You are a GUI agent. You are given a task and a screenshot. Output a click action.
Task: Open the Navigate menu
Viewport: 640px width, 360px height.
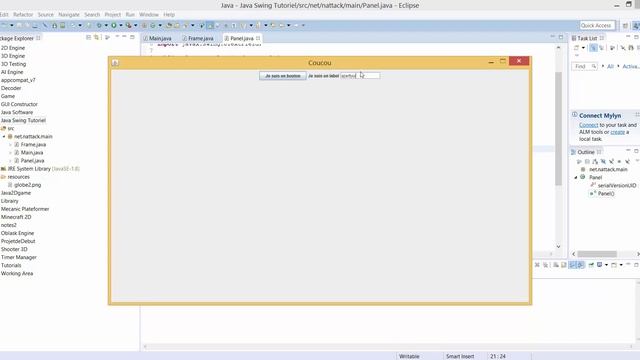click(x=69, y=14)
